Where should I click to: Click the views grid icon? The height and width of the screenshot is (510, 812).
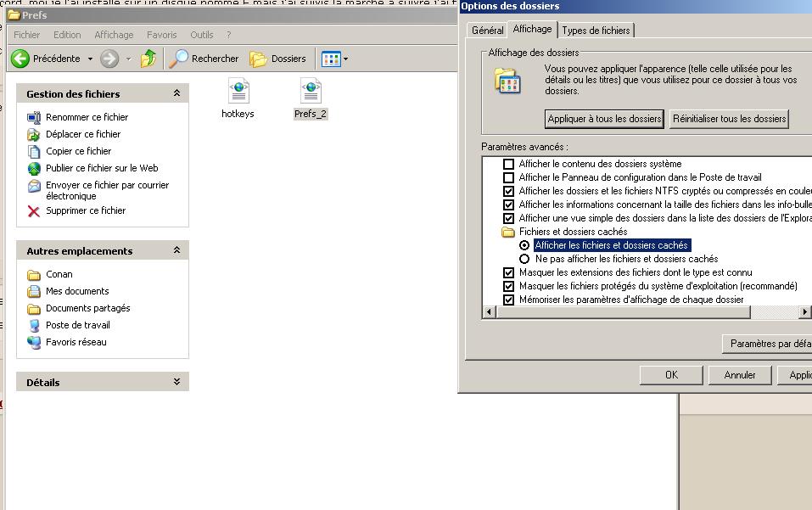[x=331, y=59]
